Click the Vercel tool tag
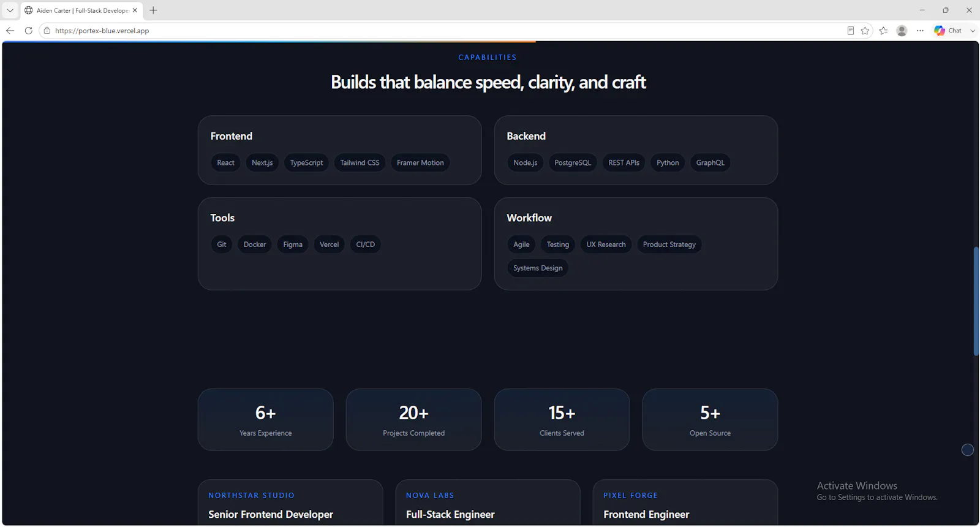The width and height of the screenshot is (980, 527). pyautogui.click(x=329, y=244)
